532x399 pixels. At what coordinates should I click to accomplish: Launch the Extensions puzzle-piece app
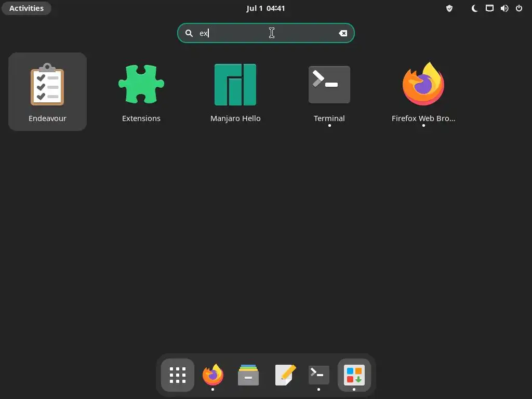pyautogui.click(x=141, y=91)
